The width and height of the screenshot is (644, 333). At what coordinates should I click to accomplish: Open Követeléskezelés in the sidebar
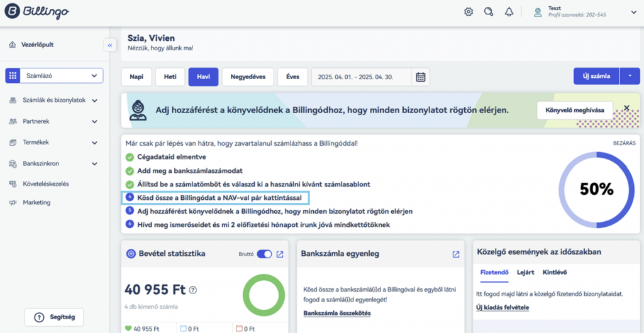click(x=45, y=183)
